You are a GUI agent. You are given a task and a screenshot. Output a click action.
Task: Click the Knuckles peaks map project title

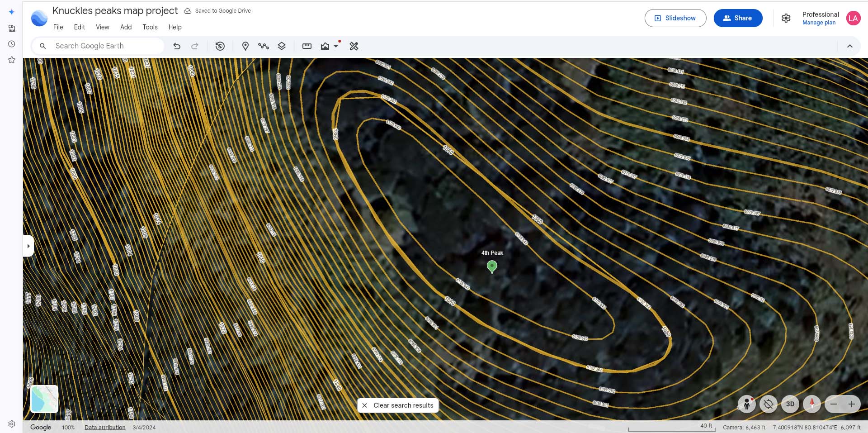click(115, 10)
